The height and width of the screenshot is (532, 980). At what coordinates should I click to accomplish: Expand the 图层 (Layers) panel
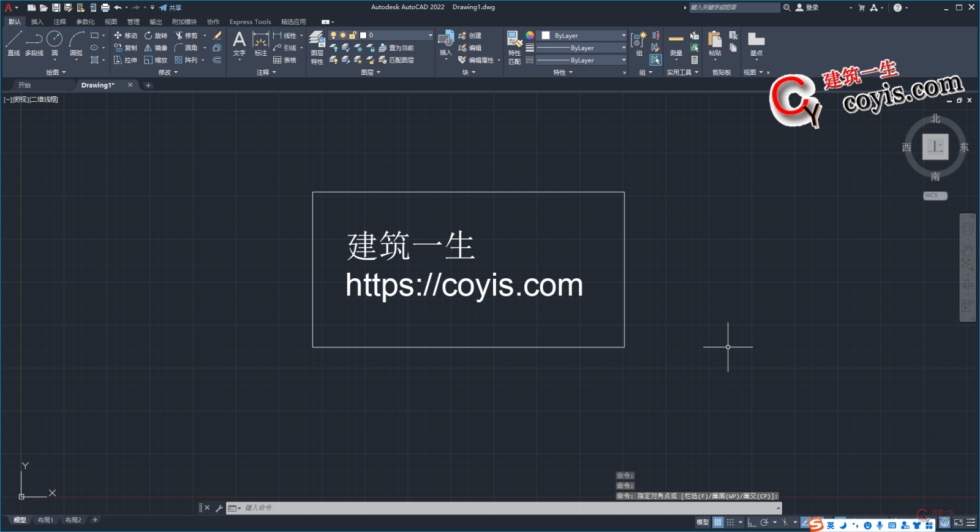pos(371,72)
